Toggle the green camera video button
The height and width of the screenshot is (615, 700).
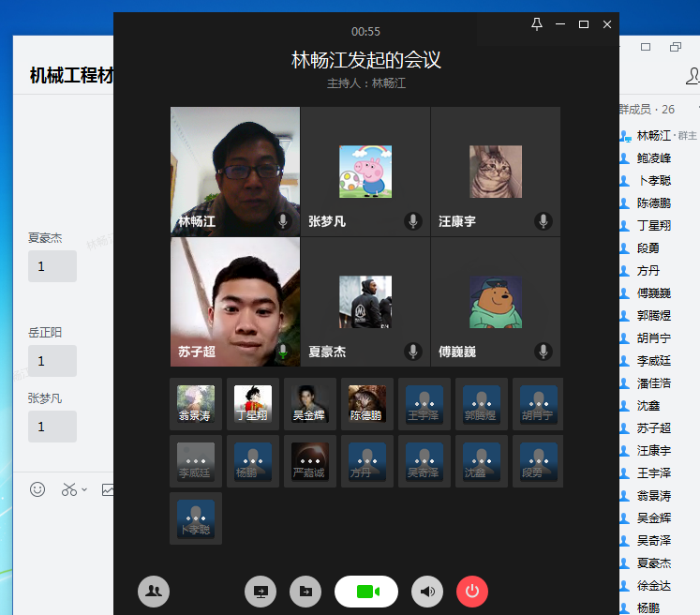[366, 592]
